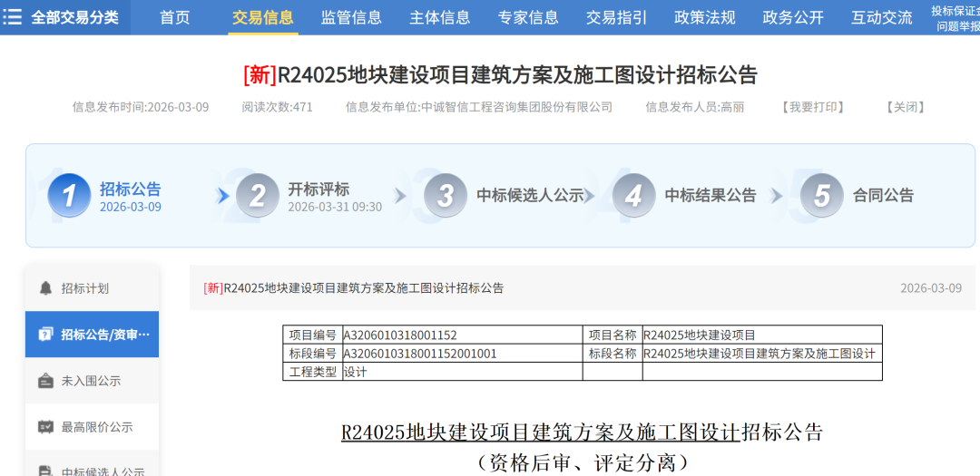Click the 工程类型 value 设计

[355, 372]
